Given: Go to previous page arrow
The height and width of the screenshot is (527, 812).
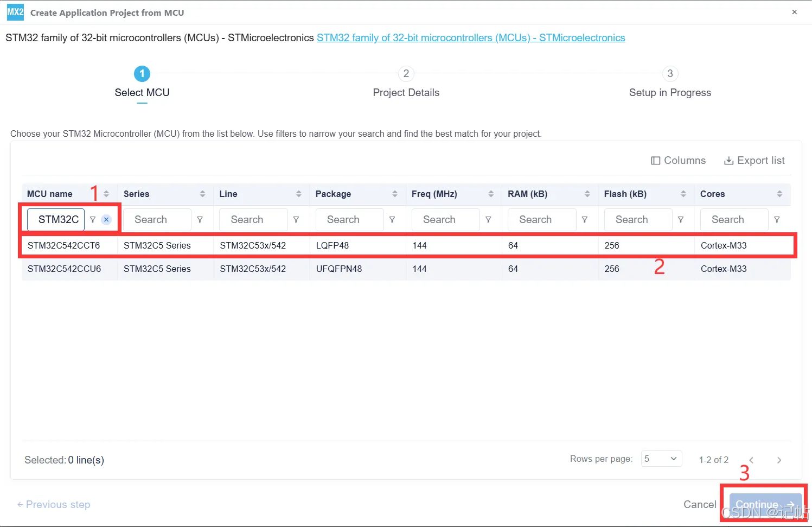Looking at the screenshot, I should 751,460.
